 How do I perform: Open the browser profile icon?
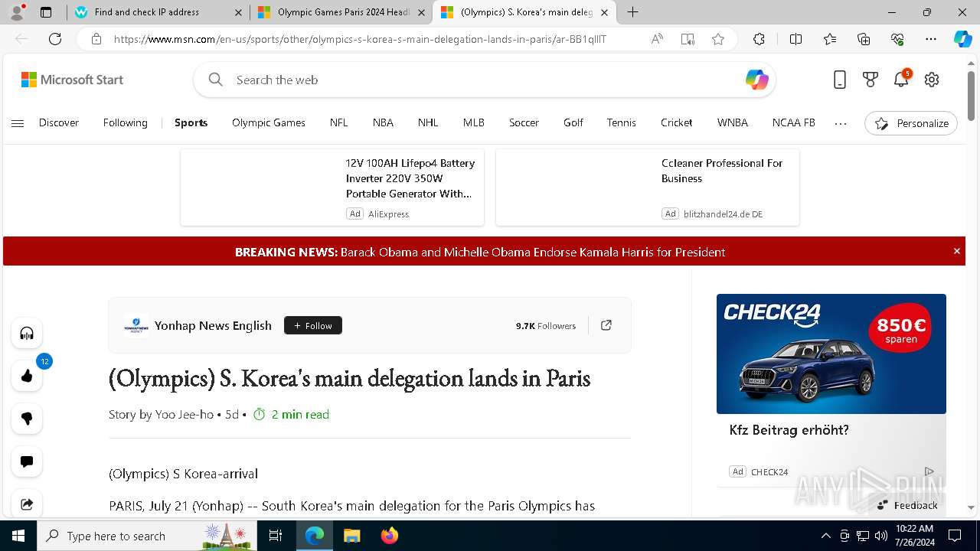click(x=17, y=12)
